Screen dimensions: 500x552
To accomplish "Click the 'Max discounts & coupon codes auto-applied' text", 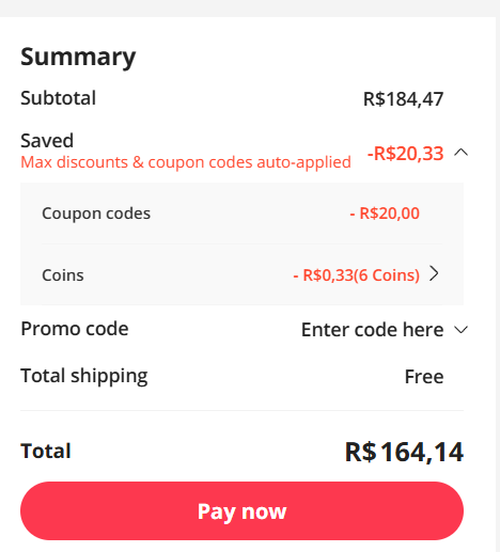I will pyautogui.click(x=186, y=163).
